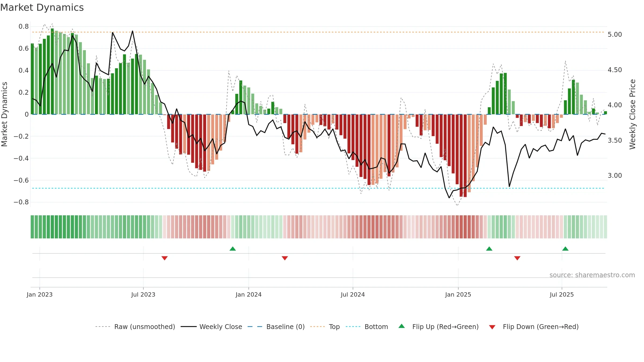The image size is (644, 362).
Task: Toggle the Bottom legend entry
Action: 367,327
